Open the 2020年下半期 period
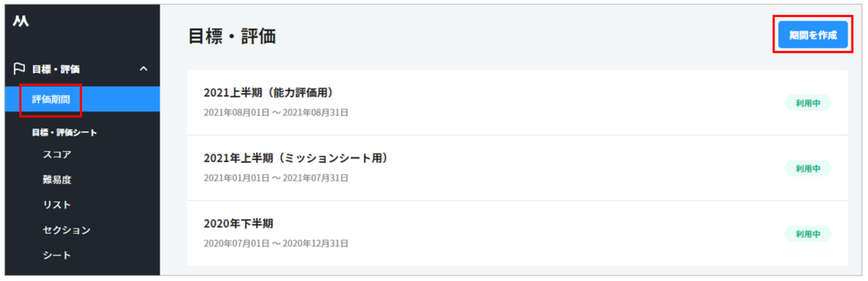 (238, 224)
